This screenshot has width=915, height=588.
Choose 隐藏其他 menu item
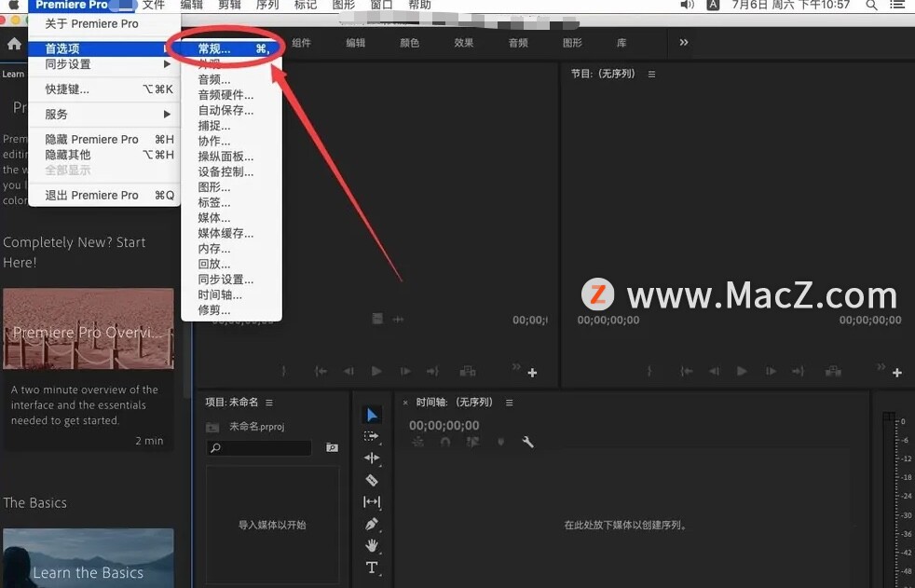pos(104,155)
